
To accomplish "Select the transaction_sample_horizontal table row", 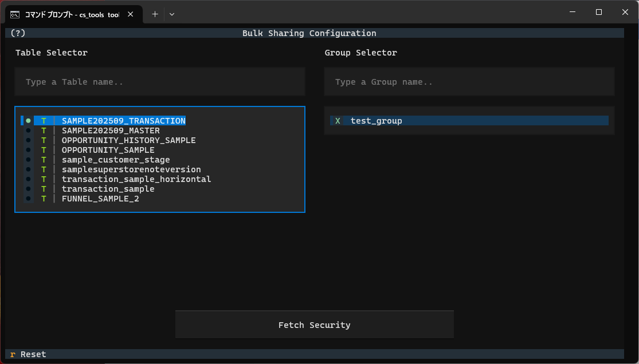I will tap(136, 179).
